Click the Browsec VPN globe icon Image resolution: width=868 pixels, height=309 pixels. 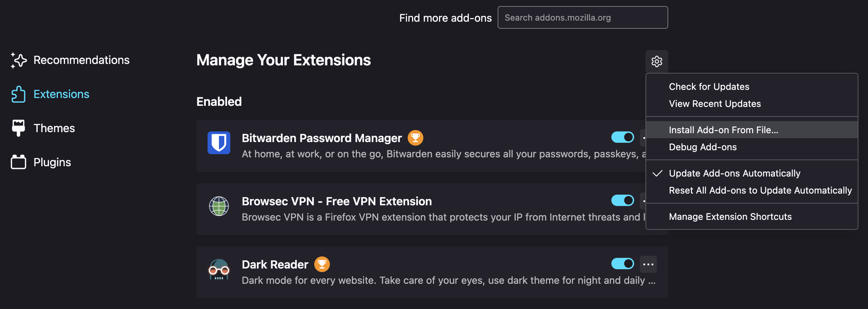click(219, 206)
